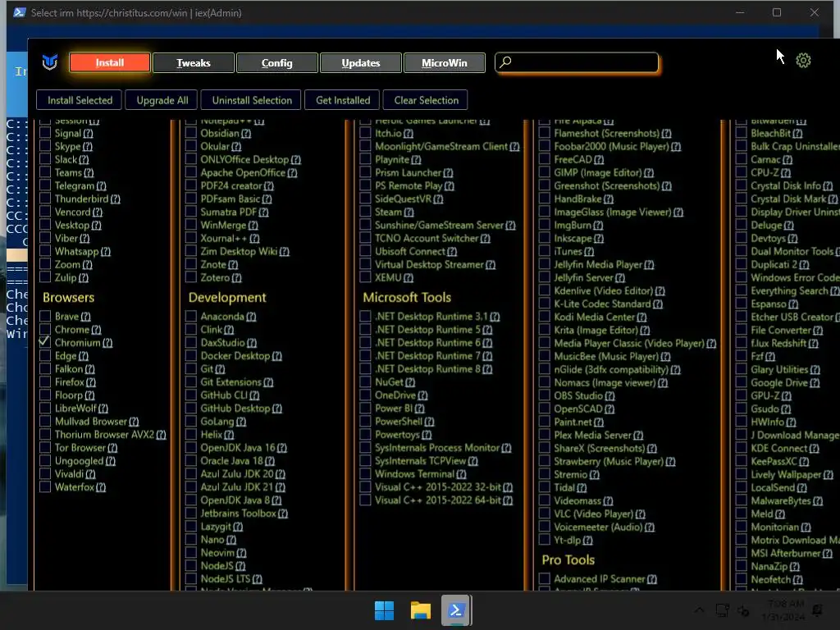The image size is (840, 630).
Task: Click the WinUtil shield logo icon
Action: click(50, 62)
